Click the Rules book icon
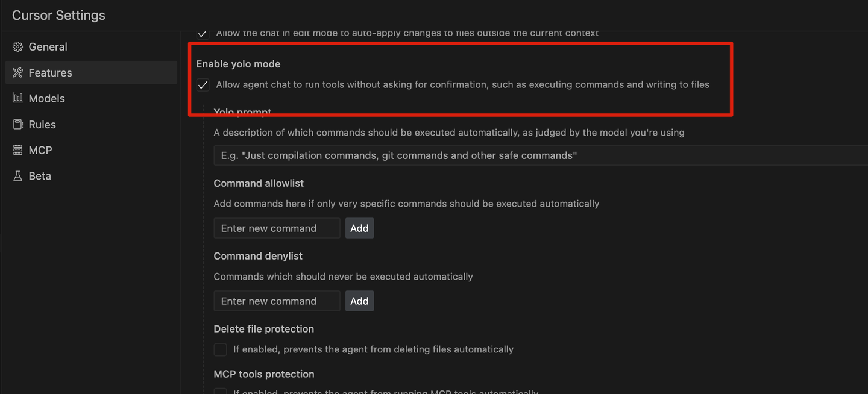 tap(17, 125)
